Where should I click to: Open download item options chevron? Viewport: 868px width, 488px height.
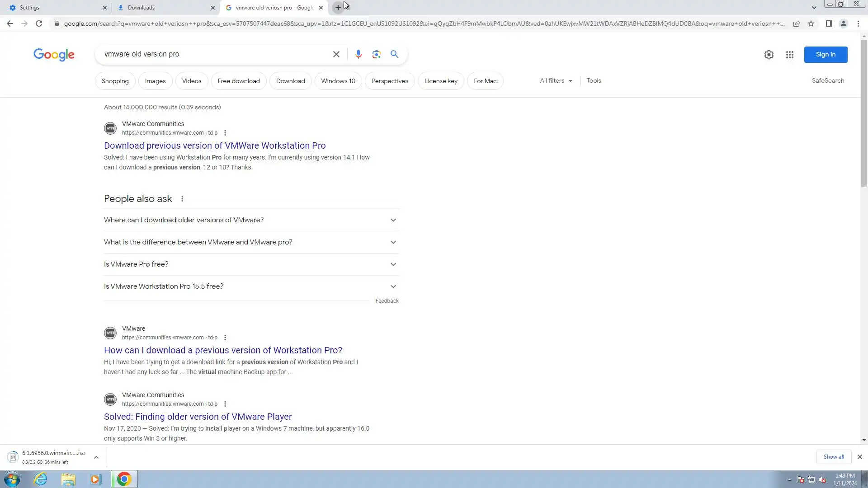click(96, 457)
